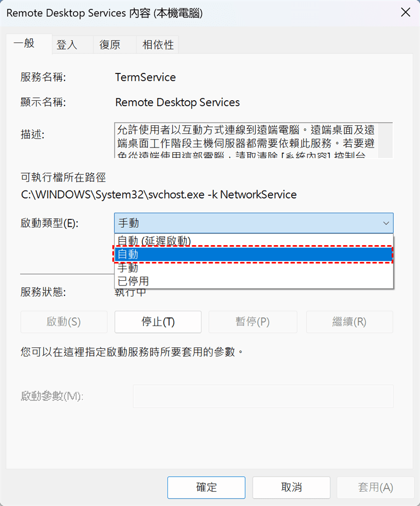This screenshot has height=506, width=420.
Task: Open the 相依性 tab
Action: coord(157,45)
